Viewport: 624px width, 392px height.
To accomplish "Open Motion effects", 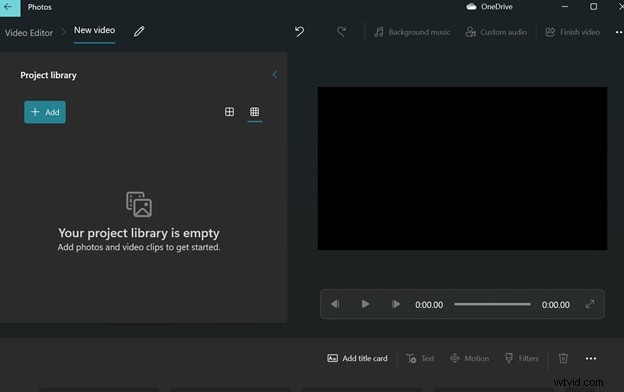I will pyautogui.click(x=469, y=359).
